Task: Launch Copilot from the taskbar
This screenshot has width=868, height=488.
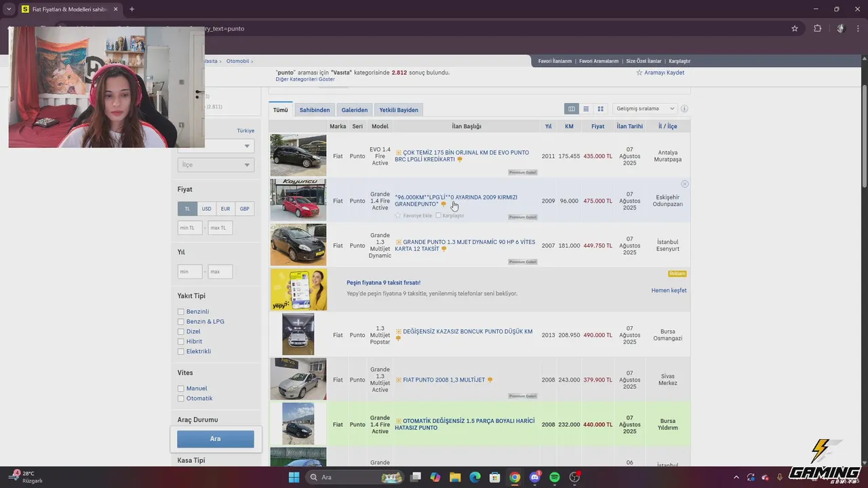Action: [435, 477]
